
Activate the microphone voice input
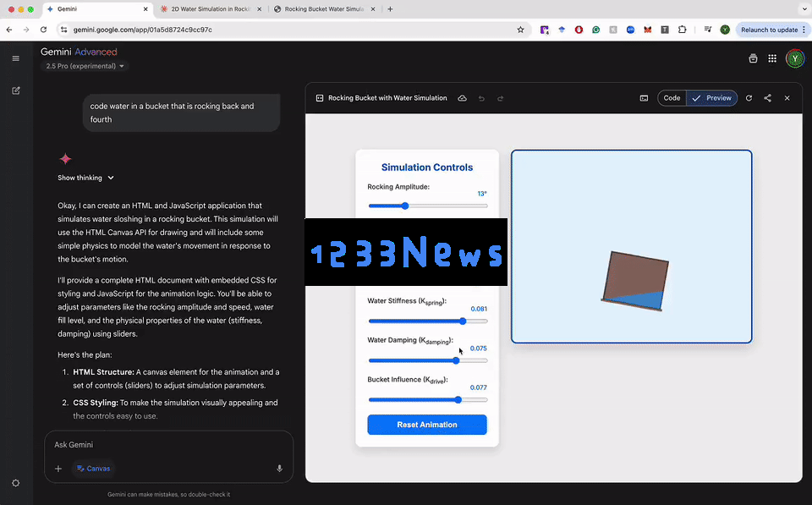[279, 469]
